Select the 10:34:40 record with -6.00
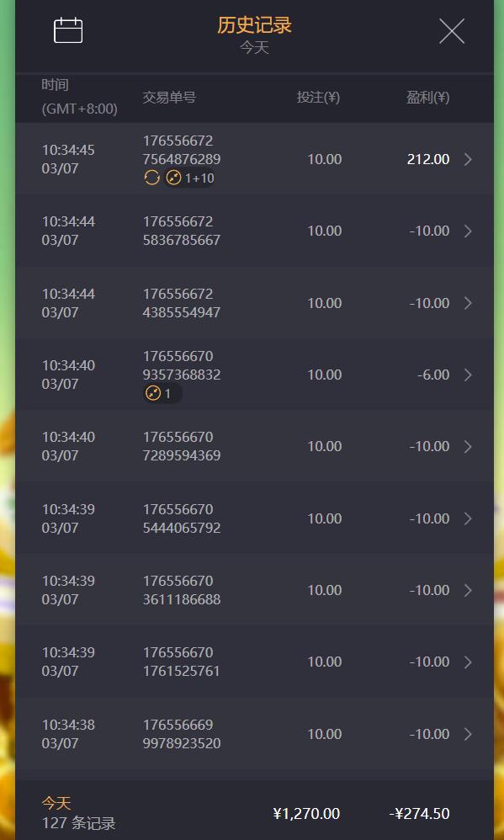 [254, 375]
